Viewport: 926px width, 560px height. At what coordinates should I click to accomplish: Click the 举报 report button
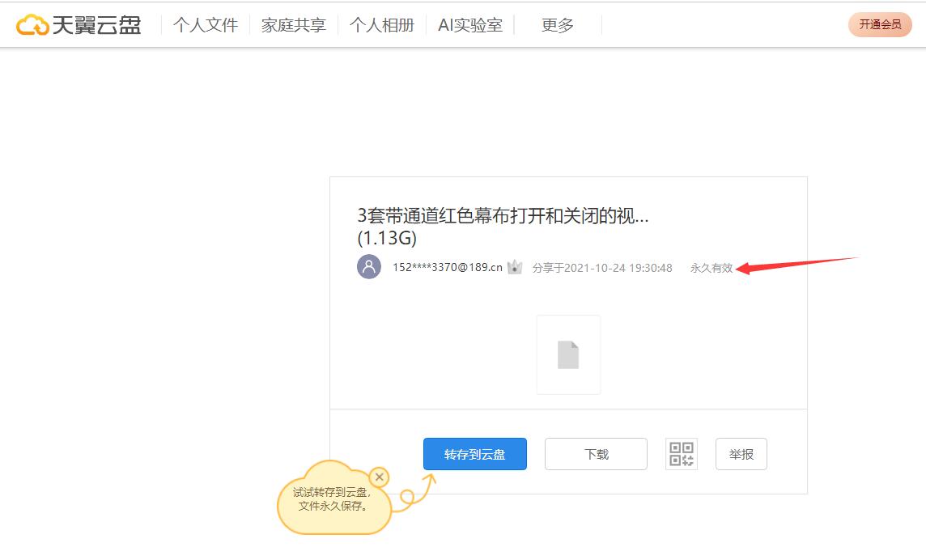(x=741, y=453)
